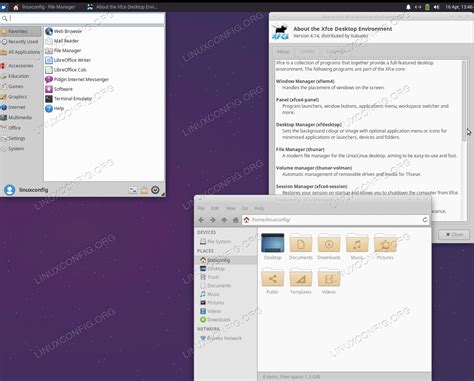Image resolution: width=474 pixels, height=381 pixels.
Task: Click the log out power icon
Action: (155, 190)
